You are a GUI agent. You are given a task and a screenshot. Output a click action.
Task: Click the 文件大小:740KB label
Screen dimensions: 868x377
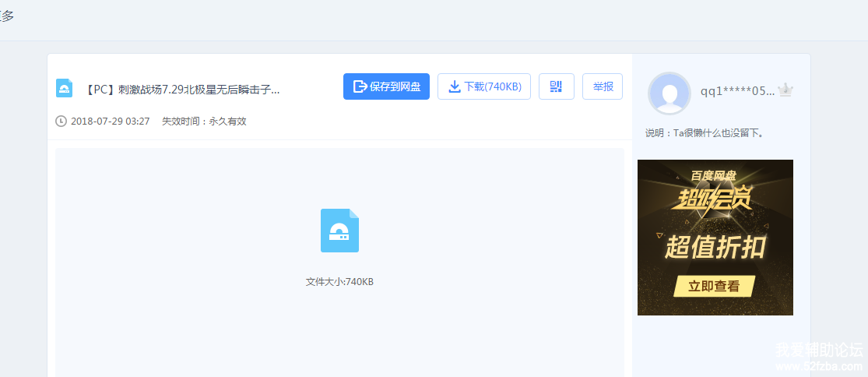(340, 282)
